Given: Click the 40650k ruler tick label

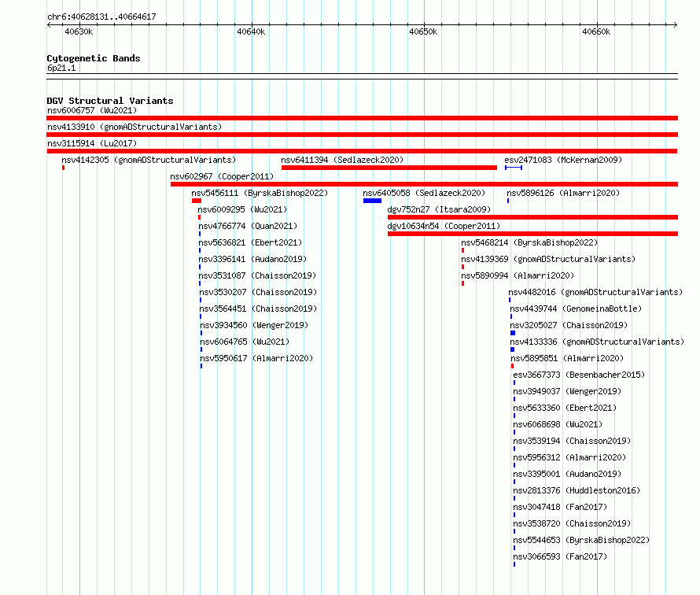Looking at the screenshot, I should 423,31.
